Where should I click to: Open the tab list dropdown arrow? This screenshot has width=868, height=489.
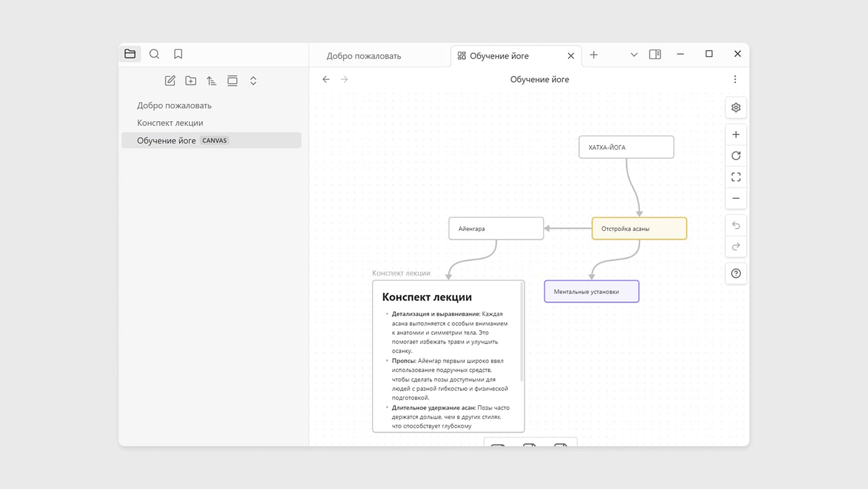[x=634, y=55]
